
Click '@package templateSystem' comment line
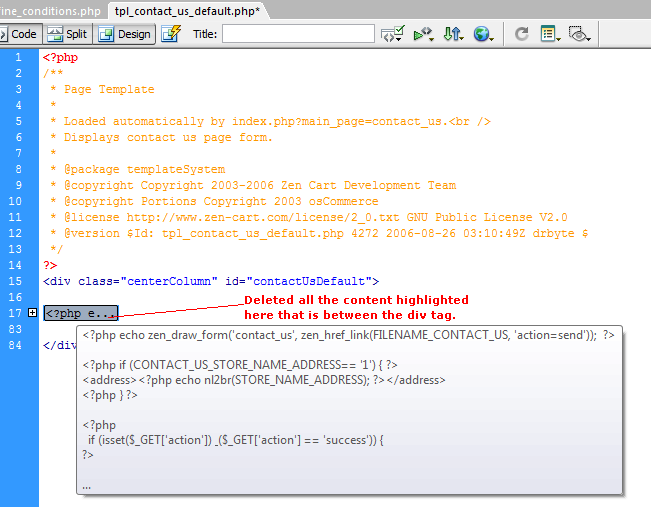(x=137, y=169)
